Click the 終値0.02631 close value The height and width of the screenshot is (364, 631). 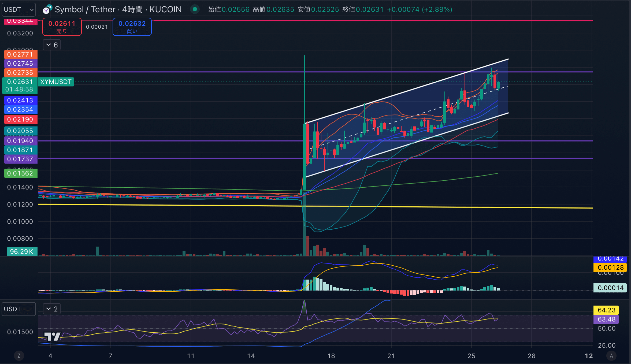(363, 10)
